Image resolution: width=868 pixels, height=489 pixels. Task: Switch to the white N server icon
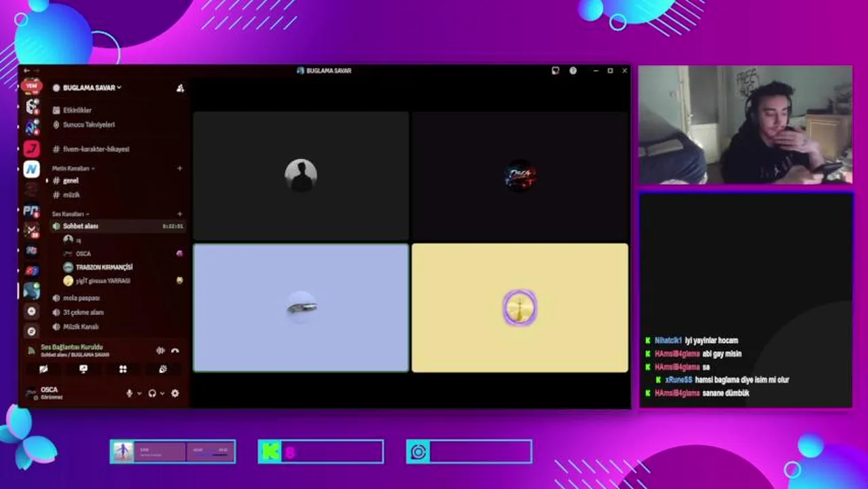coord(31,169)
